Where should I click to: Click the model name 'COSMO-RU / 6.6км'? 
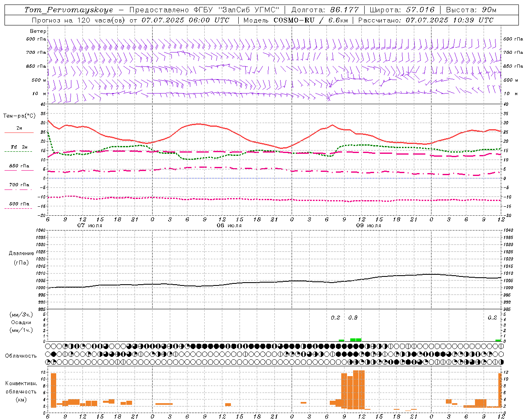tap(310, 20)
